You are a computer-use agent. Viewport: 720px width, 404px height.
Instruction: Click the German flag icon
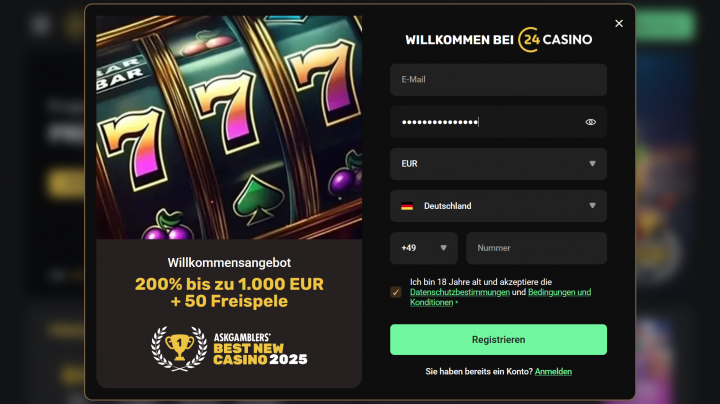tap(407, 206)
